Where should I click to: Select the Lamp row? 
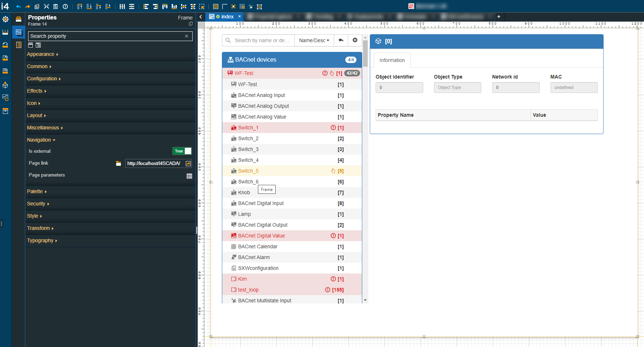[292, 214]
